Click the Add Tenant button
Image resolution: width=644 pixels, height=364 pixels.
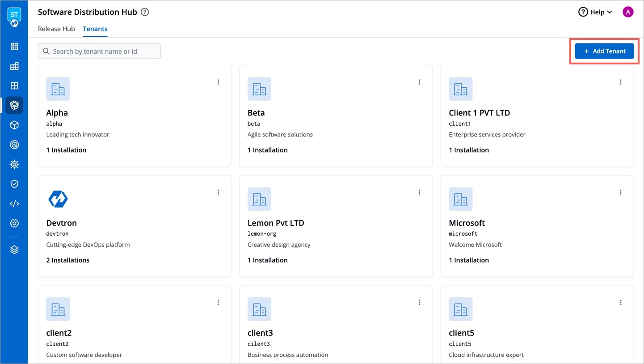(x=604, y=51)
